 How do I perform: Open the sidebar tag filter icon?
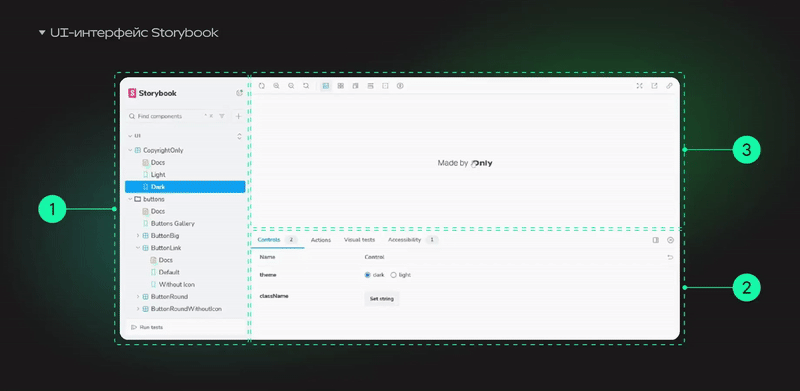point(222,116)
